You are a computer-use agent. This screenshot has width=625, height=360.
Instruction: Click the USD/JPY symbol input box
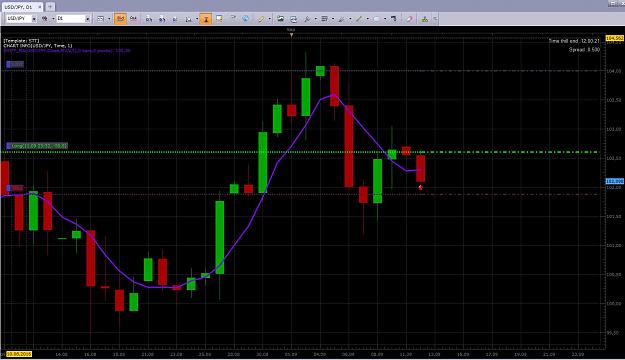(18, 19)
